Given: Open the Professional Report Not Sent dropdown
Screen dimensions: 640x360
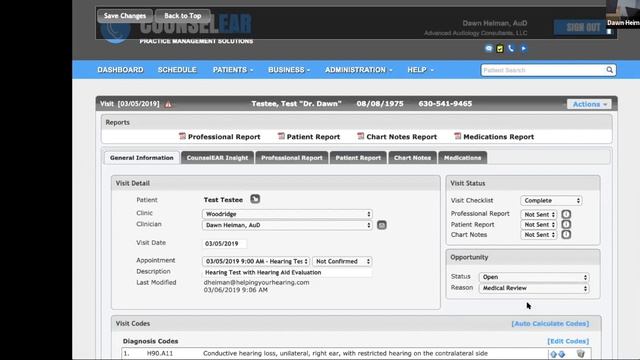Looking at the screenshot, I should [539, 214].
